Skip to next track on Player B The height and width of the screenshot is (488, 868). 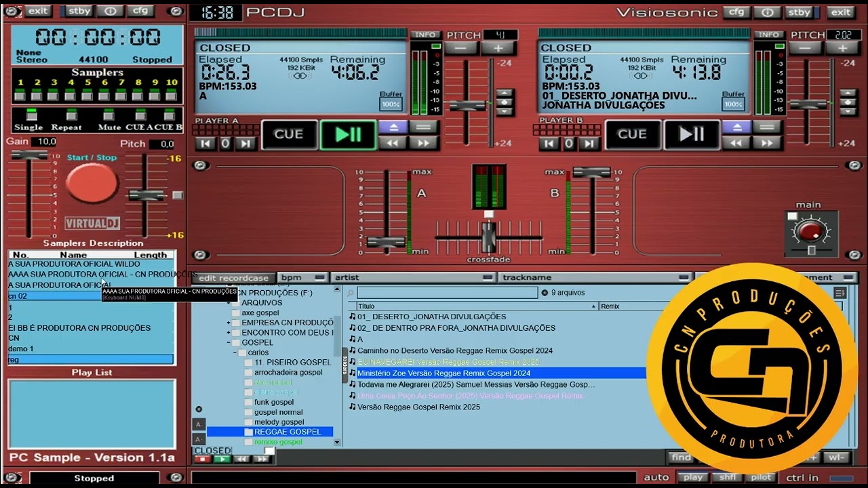coord(589,143)
